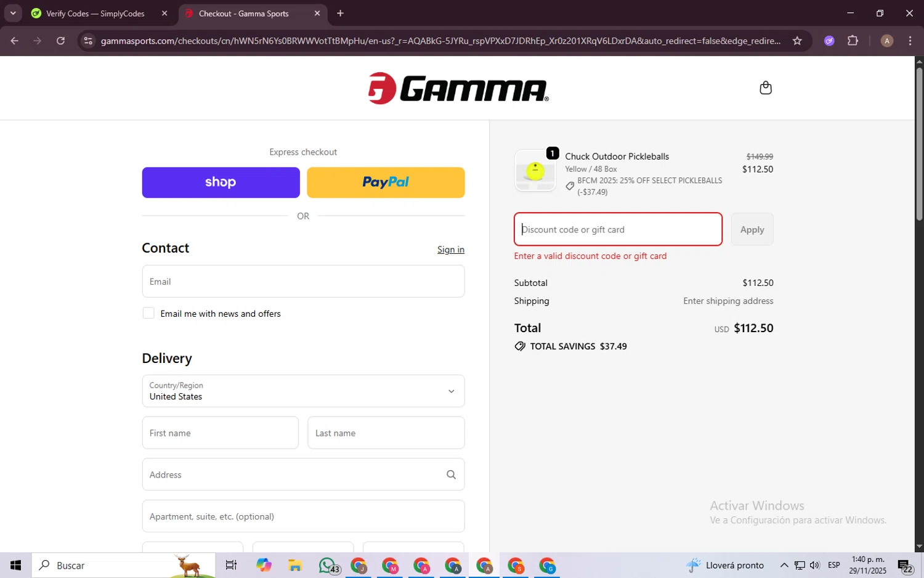Launch Copilot from taskbar
Image resolution: width=924 pixels, height=578 pixels.
click(x=264, y=565)
